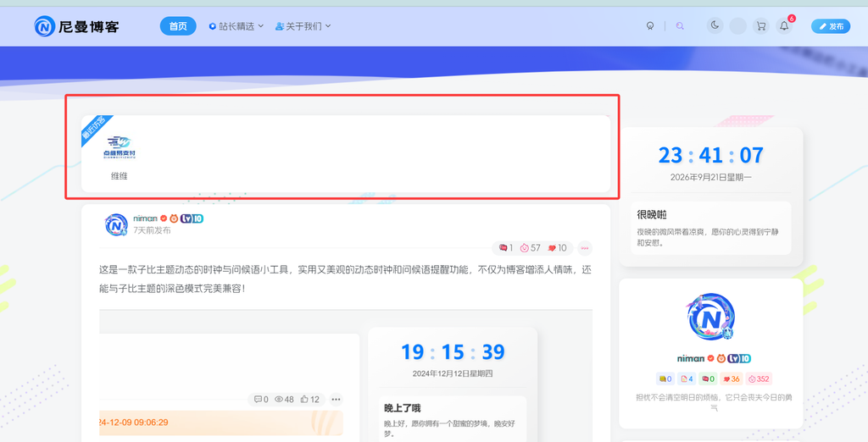868x442 pixels.
Task: Click the date 2026年9月21日星期一
Action: [x=711, y=178]
